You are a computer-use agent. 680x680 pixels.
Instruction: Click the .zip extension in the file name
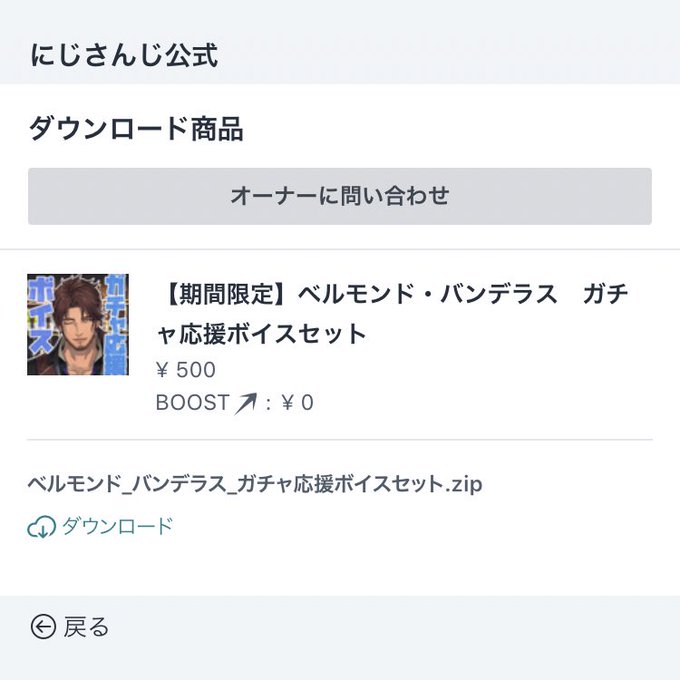(x=464, y=484)
